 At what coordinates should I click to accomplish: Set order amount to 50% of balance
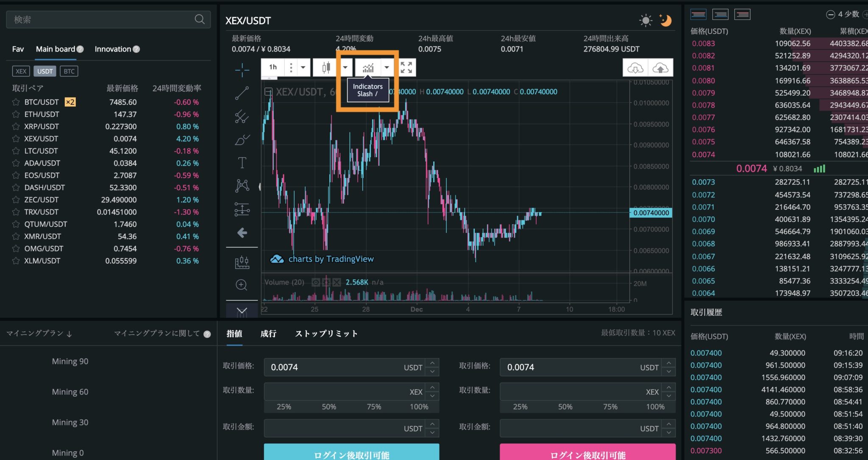click(x=328, y=407)
